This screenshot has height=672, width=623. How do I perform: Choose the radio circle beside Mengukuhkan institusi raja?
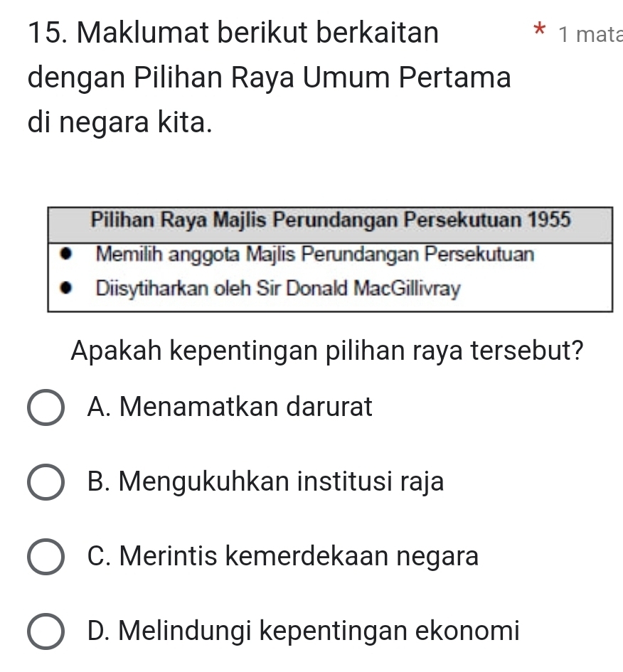coord(46,482)
